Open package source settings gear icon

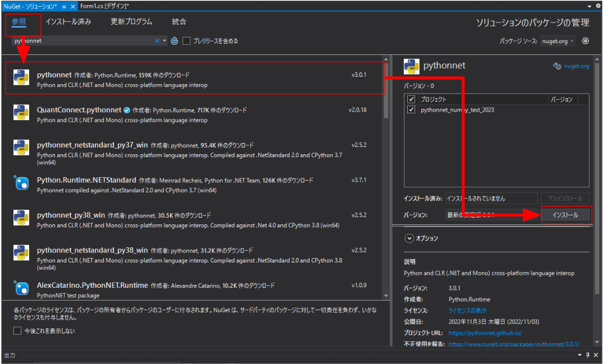click(x=585, y=41)
